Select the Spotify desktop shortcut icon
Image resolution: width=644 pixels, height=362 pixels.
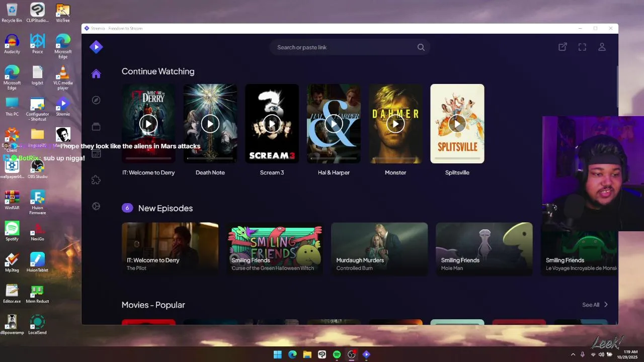point(12,231)
